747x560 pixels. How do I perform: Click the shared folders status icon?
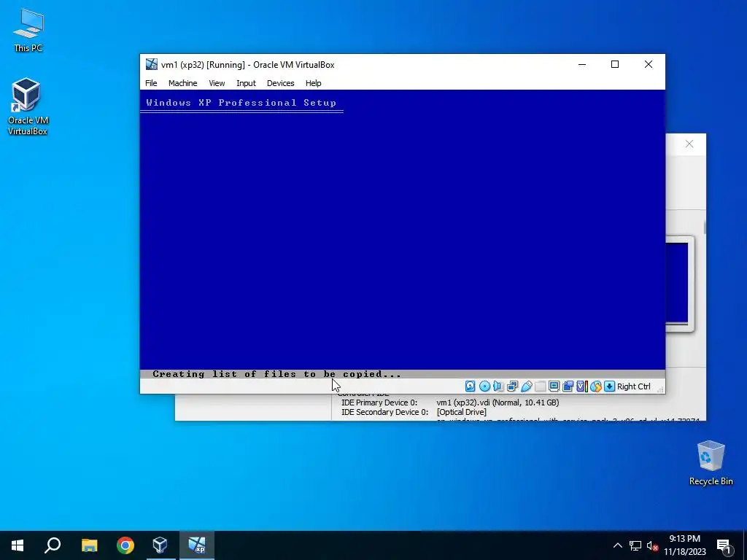(x=540, y=386)
